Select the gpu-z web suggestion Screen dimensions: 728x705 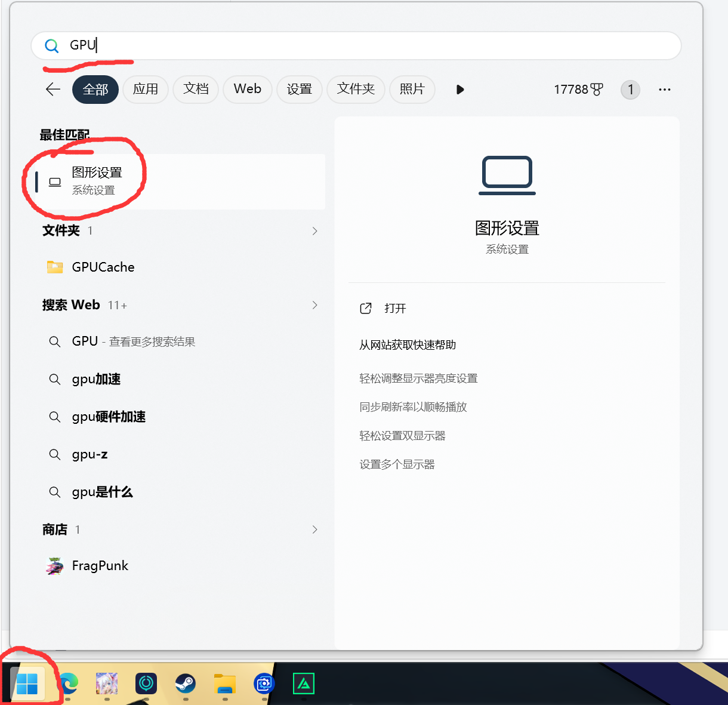(x=180, y=454)
